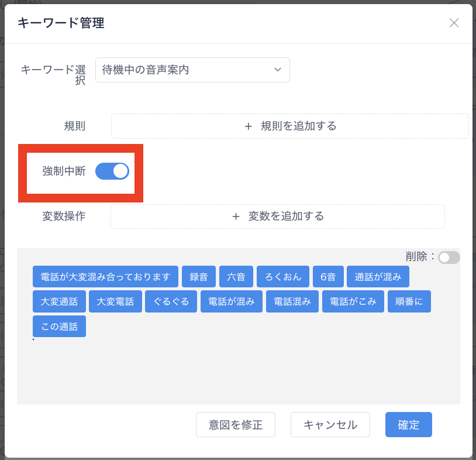Click 規則を追加する button

pos(289,126)
